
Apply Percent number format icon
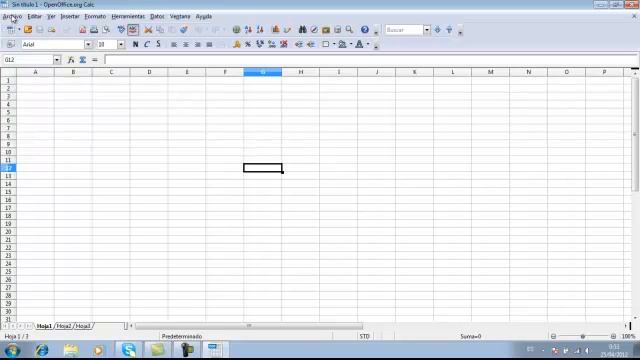pos(248,44)
